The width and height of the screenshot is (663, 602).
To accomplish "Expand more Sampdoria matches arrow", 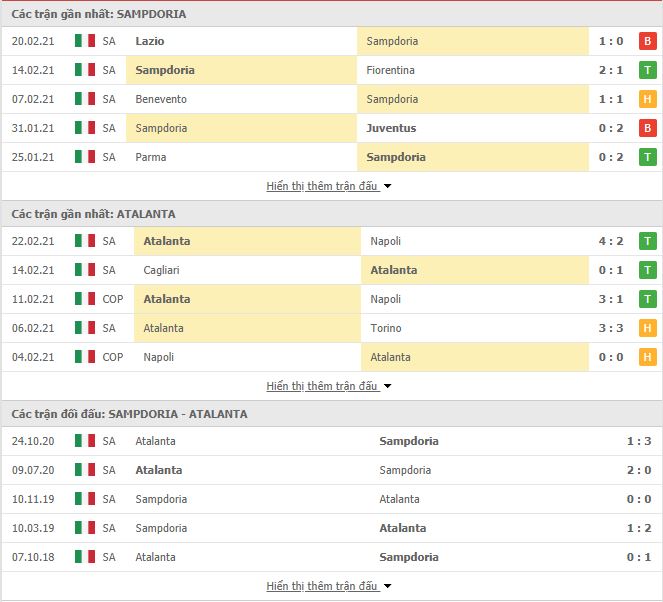I will pyautogui.click(x=387, y=186).
